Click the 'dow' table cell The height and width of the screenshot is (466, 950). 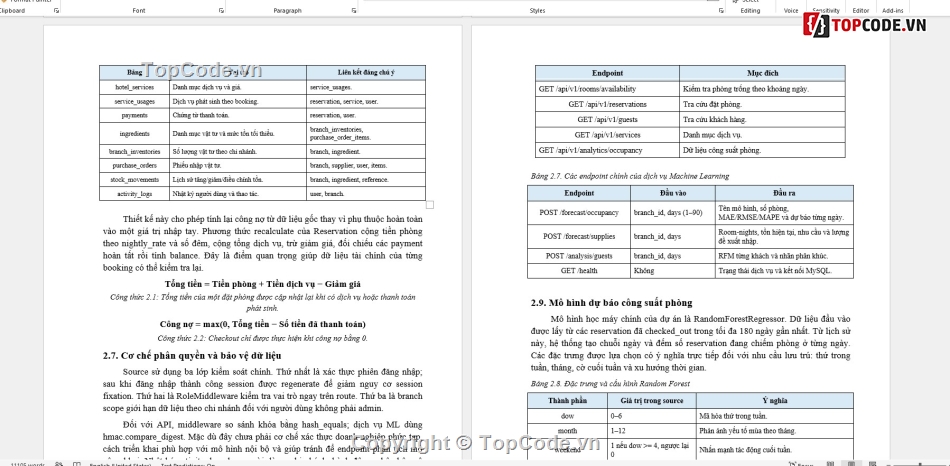click(x=568, y=416)
